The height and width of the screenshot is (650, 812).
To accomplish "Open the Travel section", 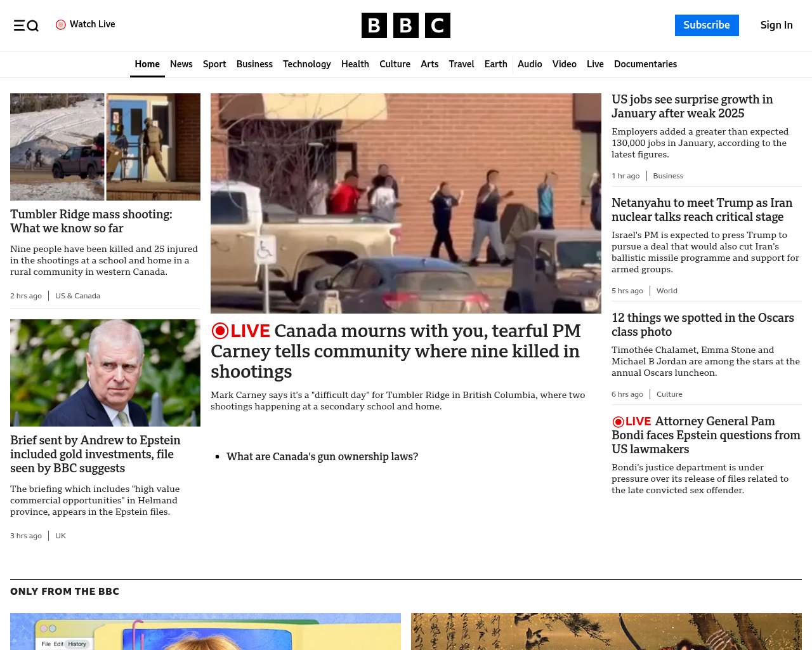I will [x=461, y=64].
